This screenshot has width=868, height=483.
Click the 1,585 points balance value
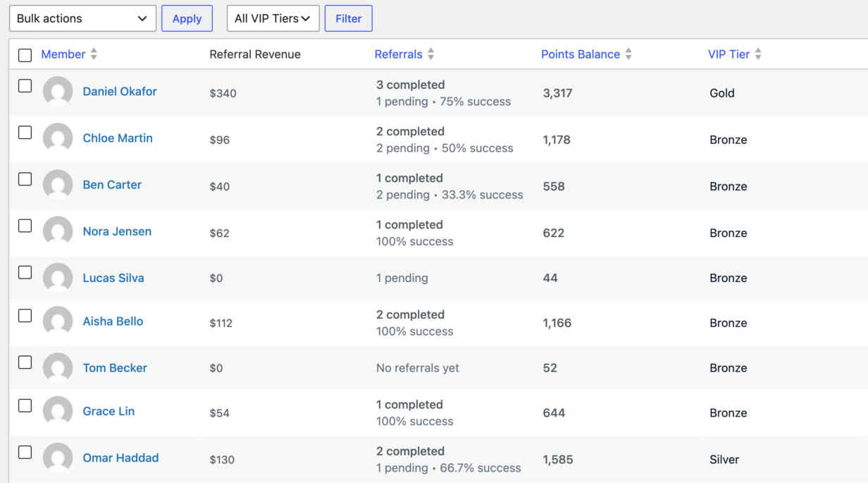tap(557, 460)
